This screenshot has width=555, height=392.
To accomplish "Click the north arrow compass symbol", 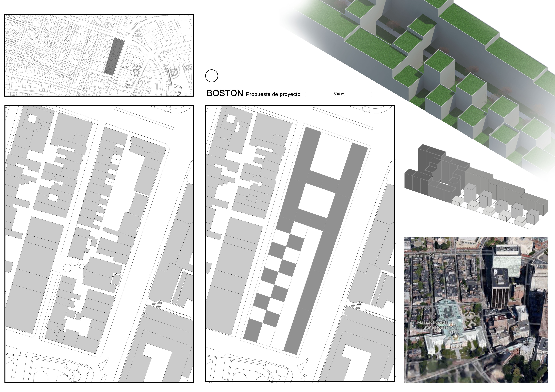I will [212, 76].
